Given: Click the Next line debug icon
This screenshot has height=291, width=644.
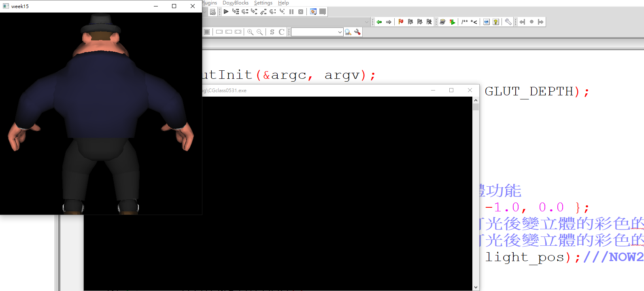Looking at the screenshot, I should (245, 12).
